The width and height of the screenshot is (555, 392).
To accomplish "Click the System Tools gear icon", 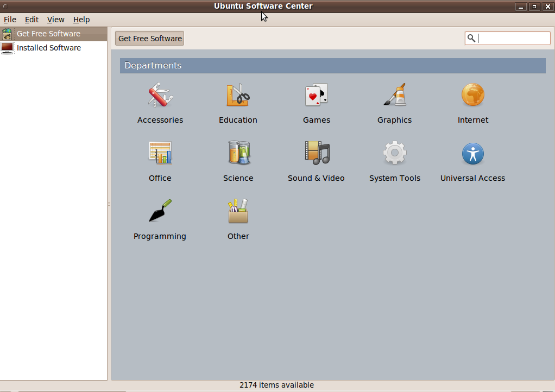I will (x=394, y=153).
